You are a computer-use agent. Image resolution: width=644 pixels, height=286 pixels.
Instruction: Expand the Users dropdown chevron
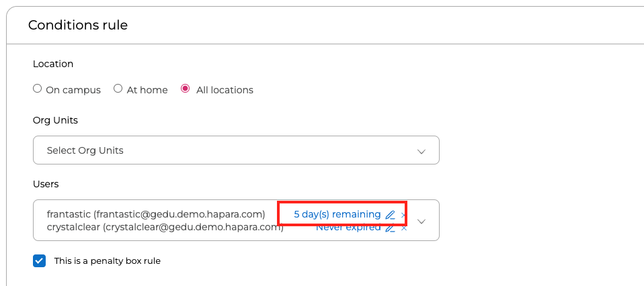(421, 221)
